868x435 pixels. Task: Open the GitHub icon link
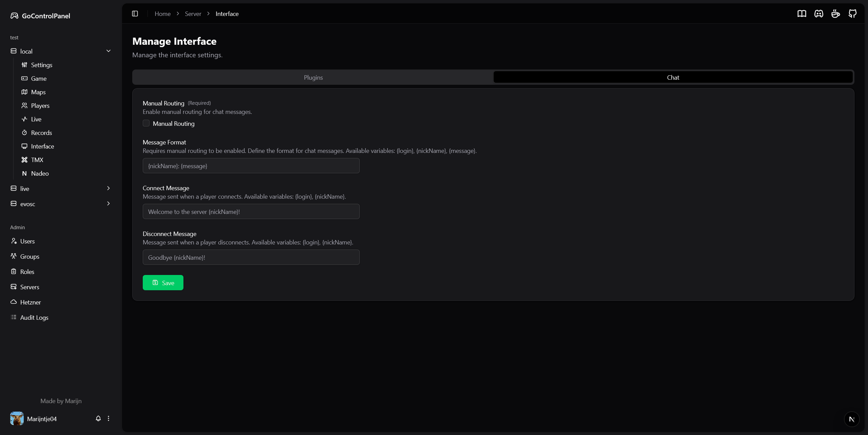[852, 14]
